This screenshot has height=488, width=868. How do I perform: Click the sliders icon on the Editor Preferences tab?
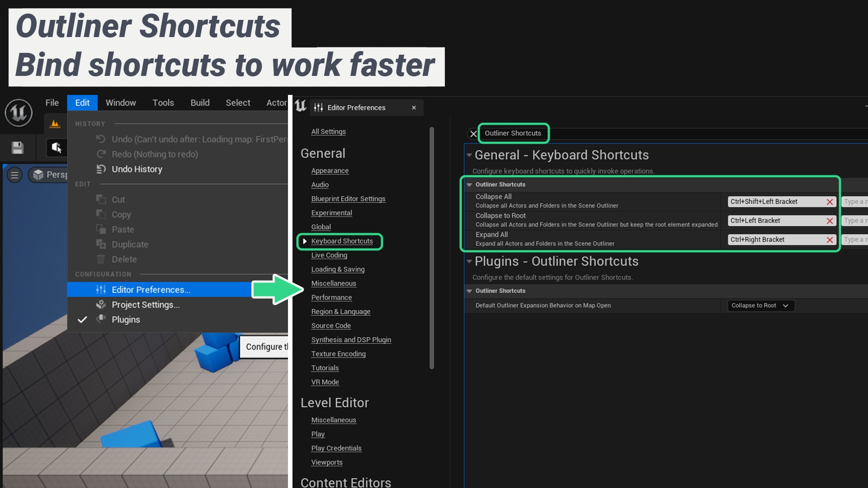[x=319, y=108]
